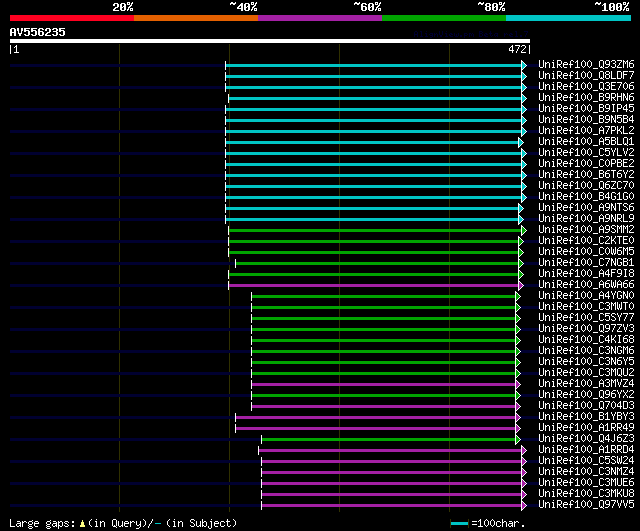This screenshot has width=640, height=531.
Task: Click the 20% percent label
Action: 123,7
